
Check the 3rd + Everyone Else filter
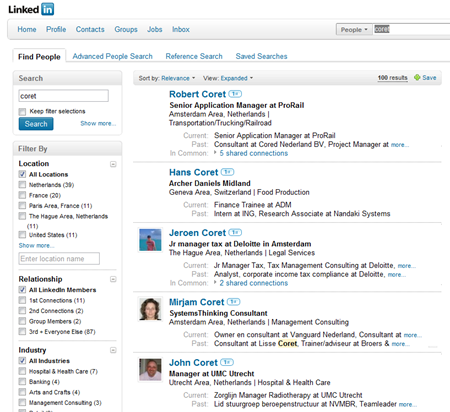(22, 331)
